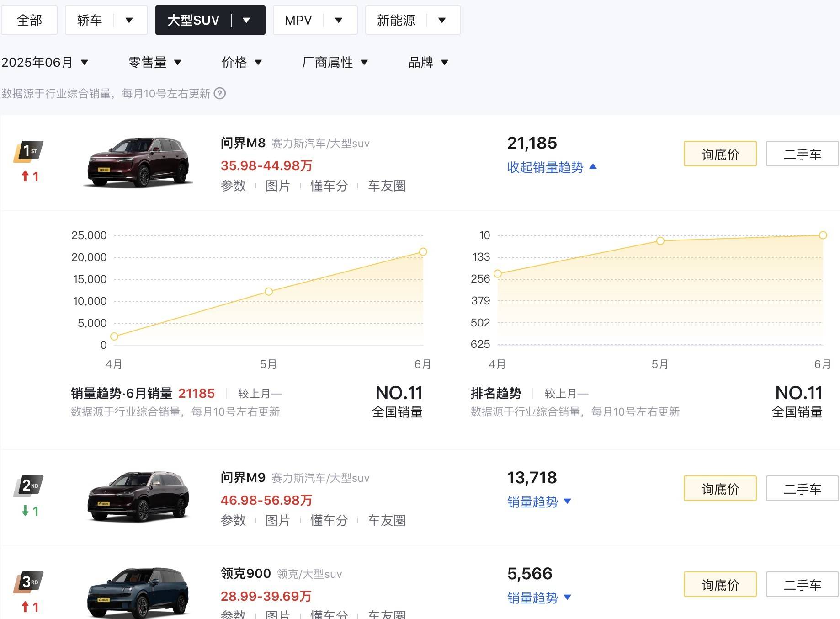The width and height of the screenshot is (840, 619).
Task: Click 赛力斯汽车/大型suv label next to 问界M8
Action: coord(320,144)
